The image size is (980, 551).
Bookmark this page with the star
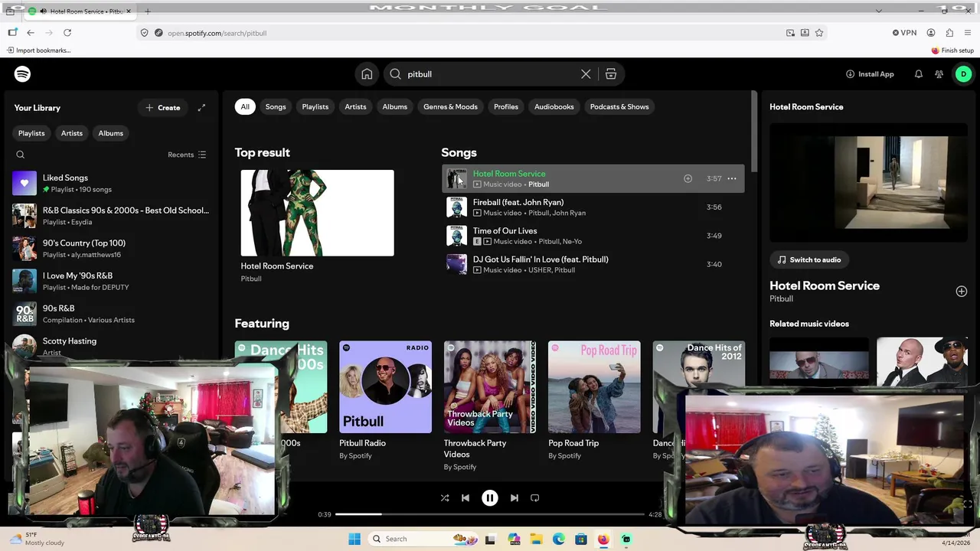pyautogui.click(x=819, y=33)
